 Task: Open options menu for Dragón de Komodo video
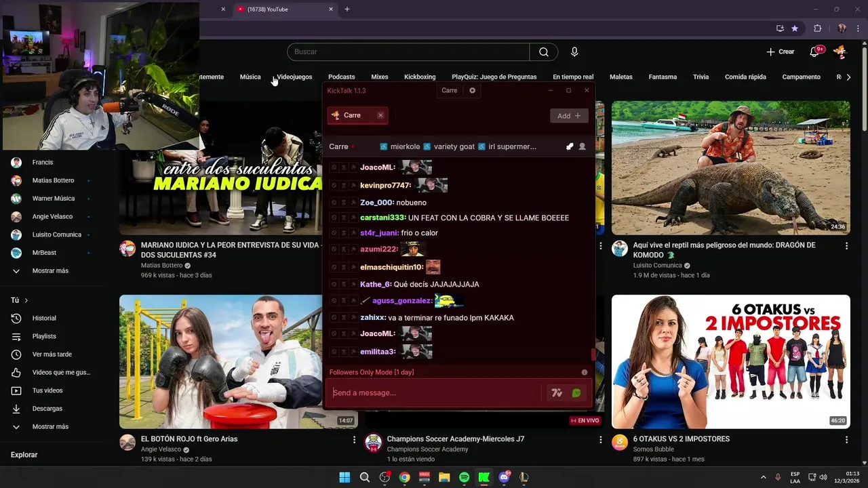pyautogui.click(x=846, y=246)
